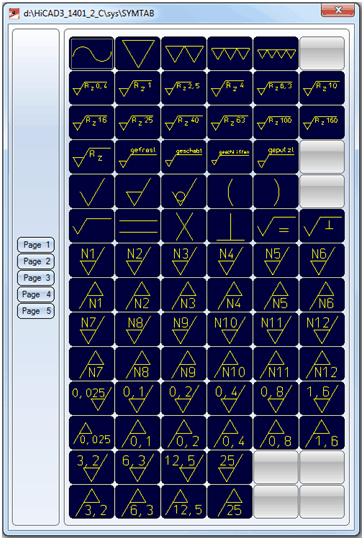Viewport: 363px width, 538px height.
Task: Choose the N5 upward triangle symbol
Action: (x=276, y=295)
